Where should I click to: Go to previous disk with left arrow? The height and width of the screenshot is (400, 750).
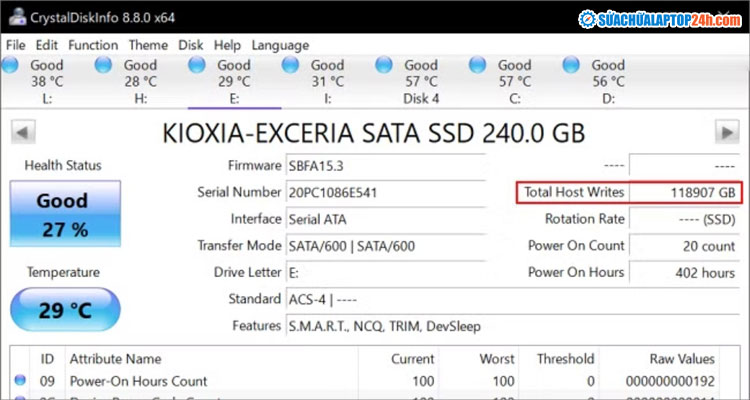[23, 133]
